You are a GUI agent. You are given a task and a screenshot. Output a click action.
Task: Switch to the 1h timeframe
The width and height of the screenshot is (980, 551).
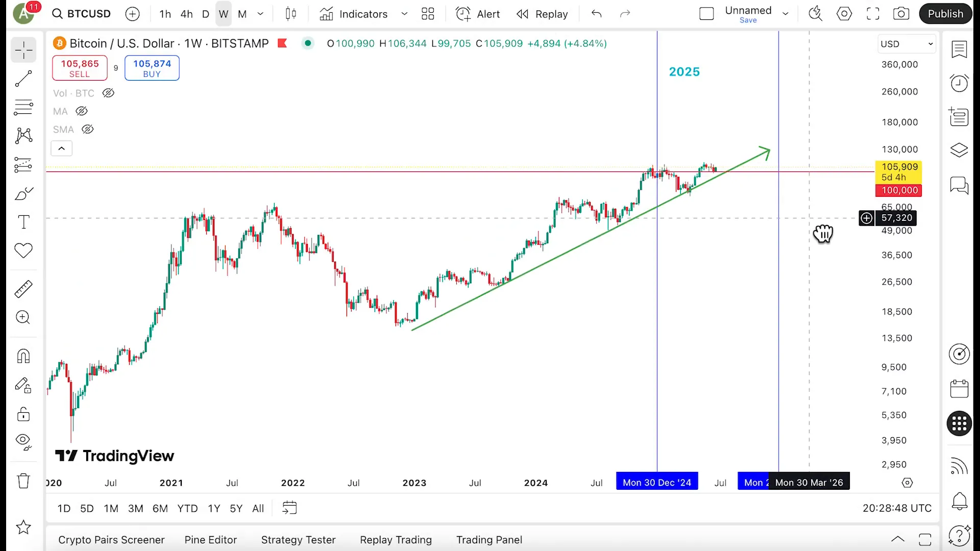tap(165, 14)
